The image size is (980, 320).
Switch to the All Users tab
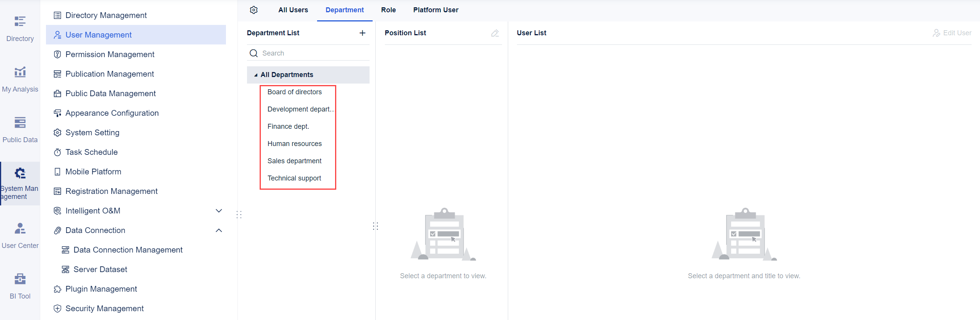tap(293, 10)
